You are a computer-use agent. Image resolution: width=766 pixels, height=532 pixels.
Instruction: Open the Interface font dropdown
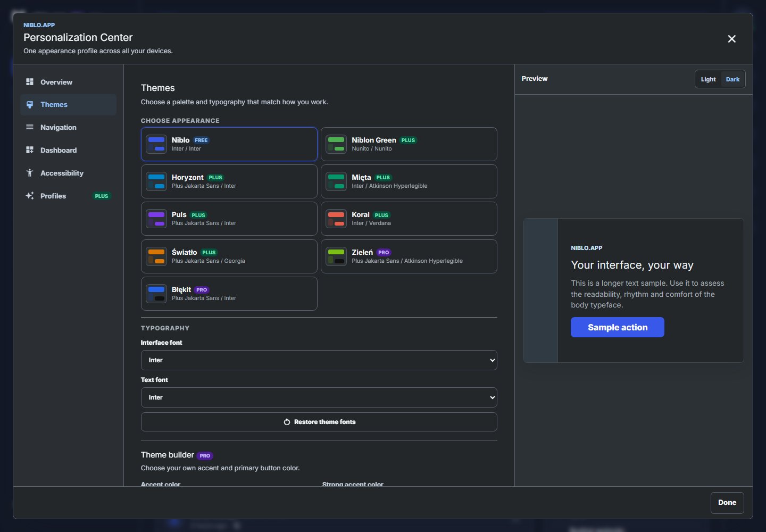[319, 360]
